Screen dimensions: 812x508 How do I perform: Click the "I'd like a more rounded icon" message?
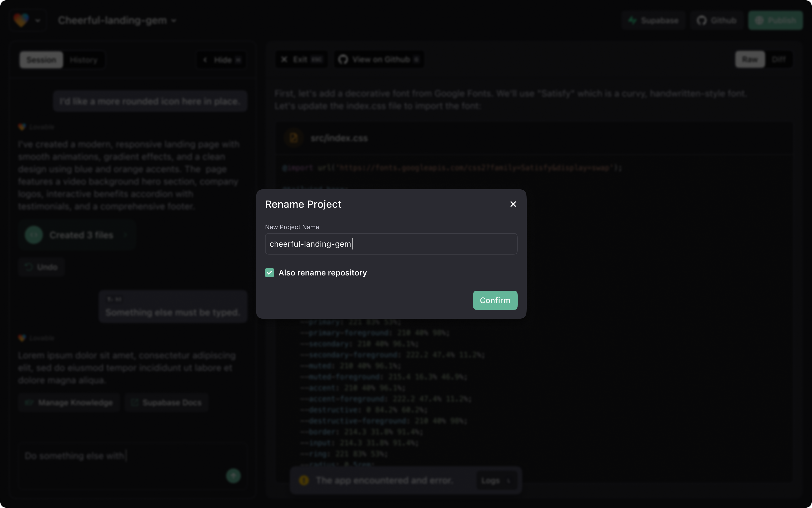150,101
